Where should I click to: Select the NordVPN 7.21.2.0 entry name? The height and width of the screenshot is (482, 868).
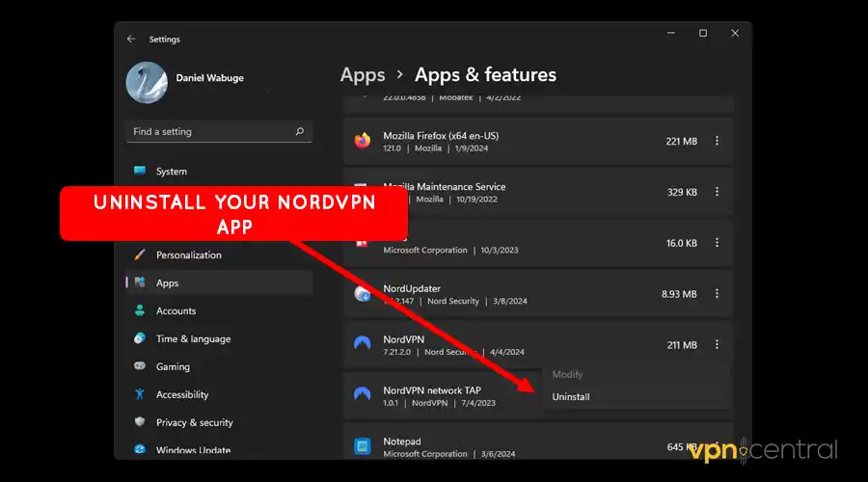(x=403, y=339)
